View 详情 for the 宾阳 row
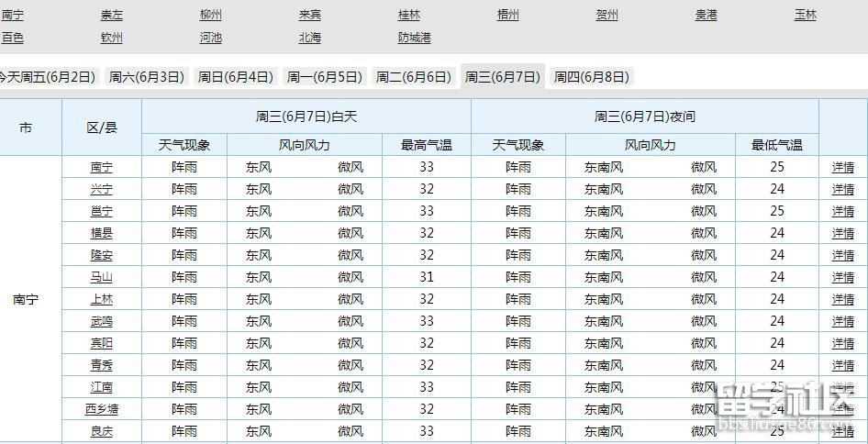The width and height of the screenshot is (868, 444). pyautogui.click(x=842, y=343)
